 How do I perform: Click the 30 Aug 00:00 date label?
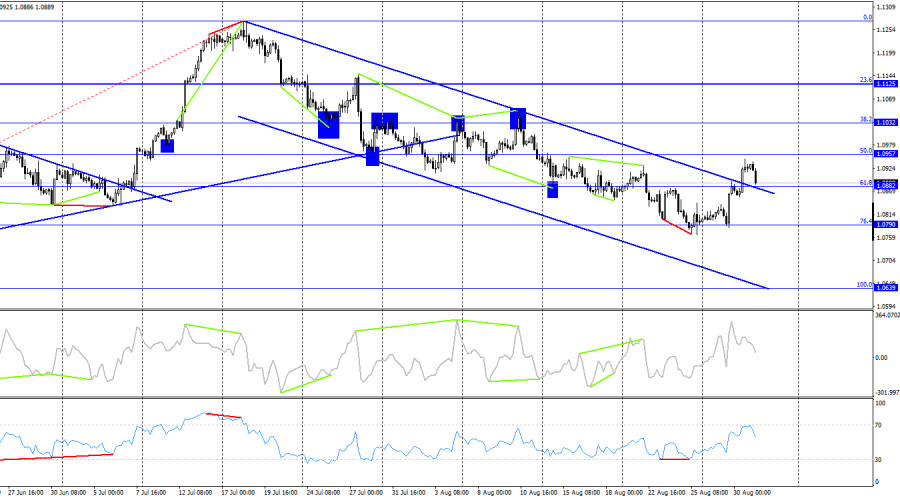tap(752, 493)
